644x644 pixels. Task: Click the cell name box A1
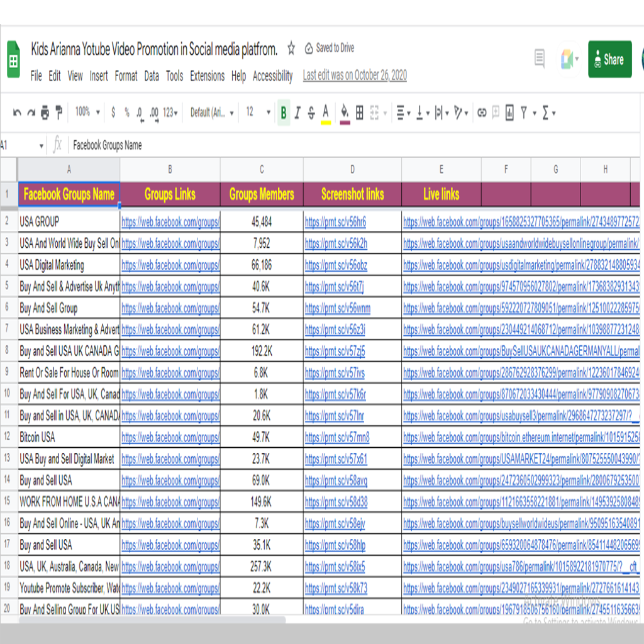click(21, 145)
